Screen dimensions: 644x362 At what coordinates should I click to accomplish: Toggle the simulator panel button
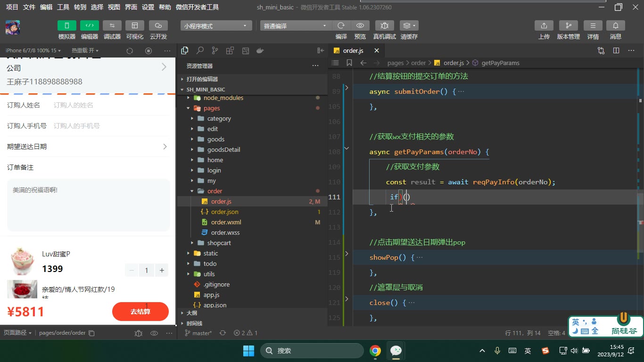pyautogui.click(x=67, y=25)
